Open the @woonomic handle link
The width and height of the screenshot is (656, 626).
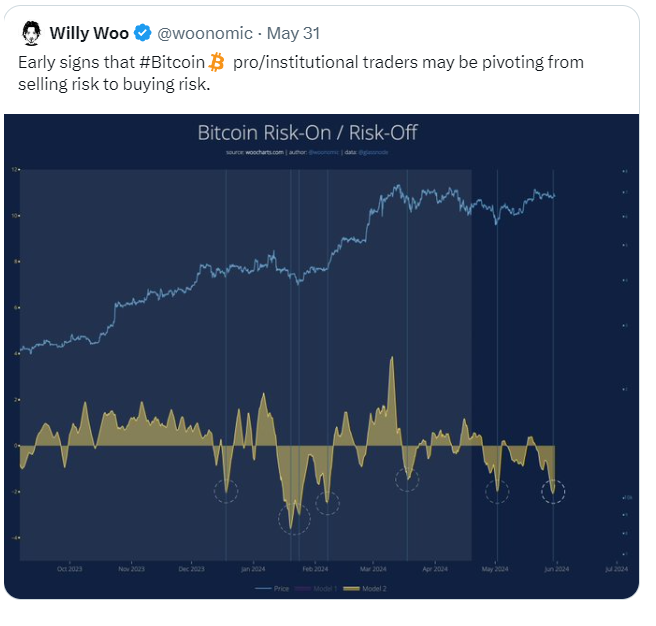[205, 33]
